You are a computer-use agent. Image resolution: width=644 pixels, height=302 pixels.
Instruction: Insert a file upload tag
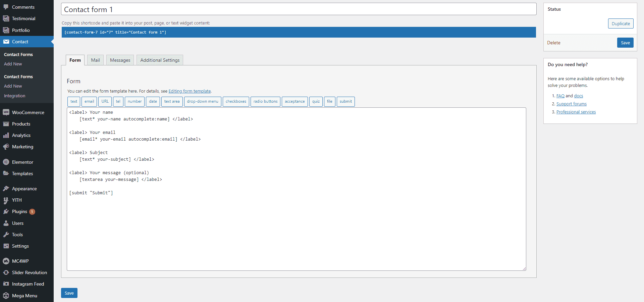(330, 101)
